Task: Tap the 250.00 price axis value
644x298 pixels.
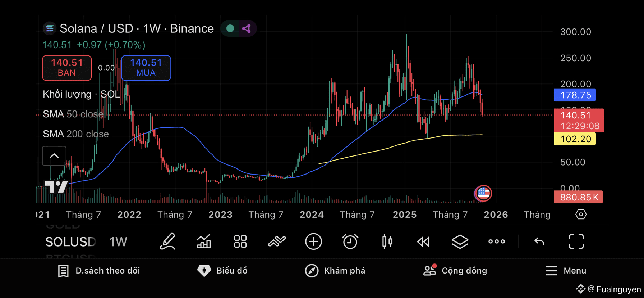Action: click(x=576, y=58)
